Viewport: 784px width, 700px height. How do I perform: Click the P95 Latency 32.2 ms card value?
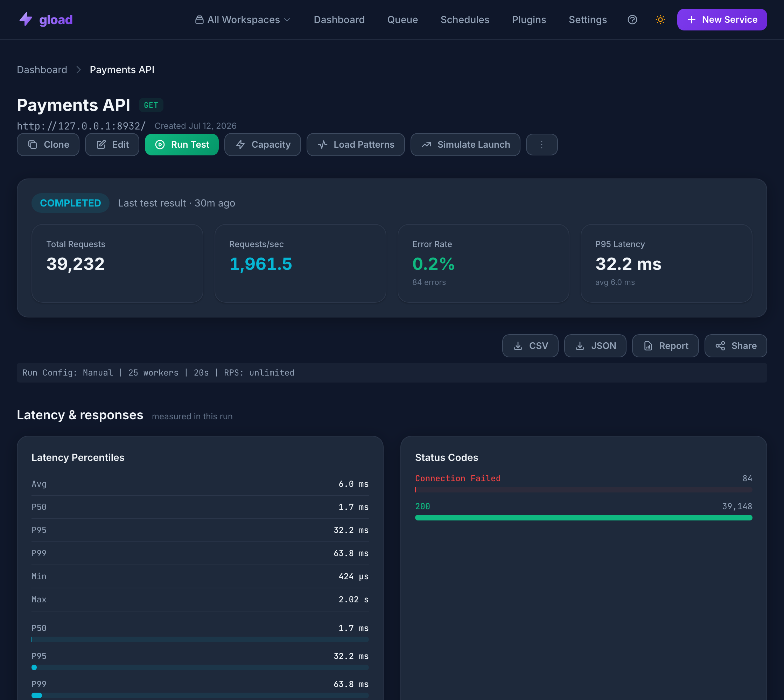pyautogui.click(x=628, y=264)
